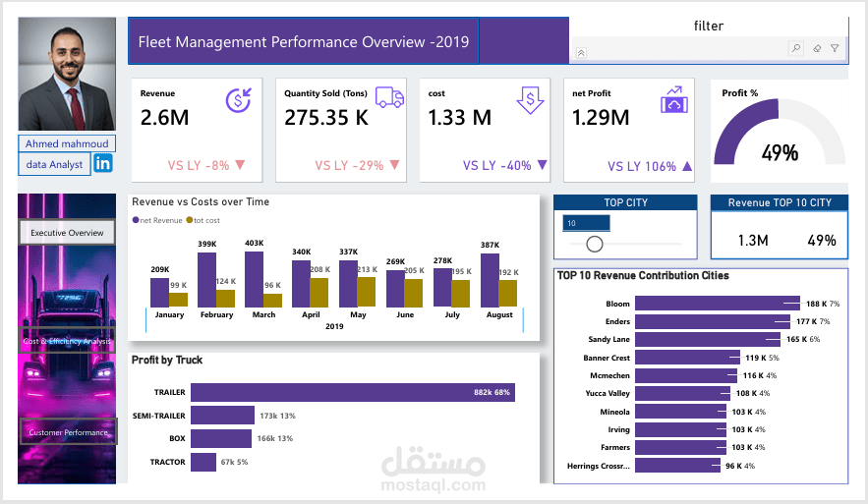Select April tot cost 208 K bar
868x504 pixels.
[x=318, y=293]
